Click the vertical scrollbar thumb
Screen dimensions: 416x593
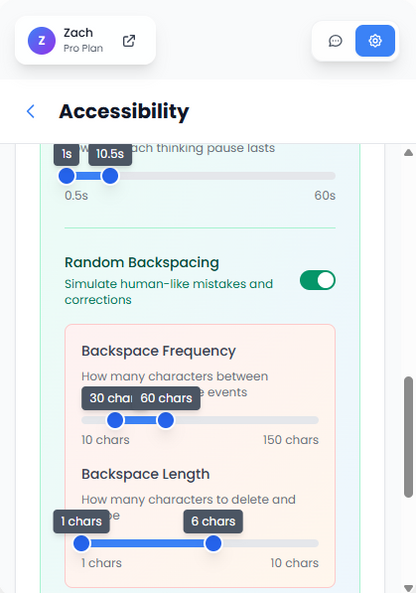408,437
